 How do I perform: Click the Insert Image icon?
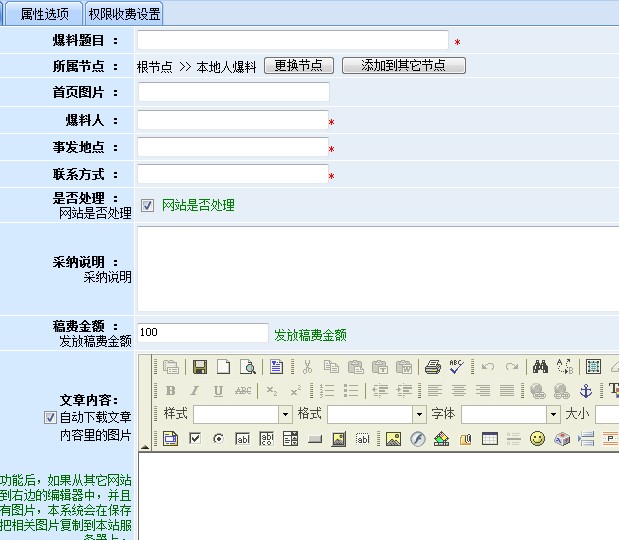pos(393,439)
